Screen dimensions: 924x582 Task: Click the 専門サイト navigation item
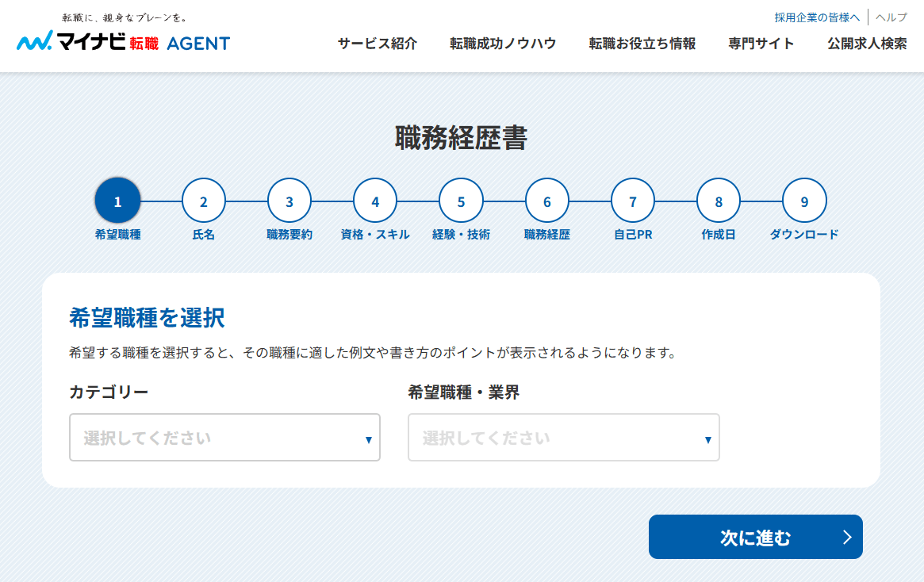click(761, 44)
